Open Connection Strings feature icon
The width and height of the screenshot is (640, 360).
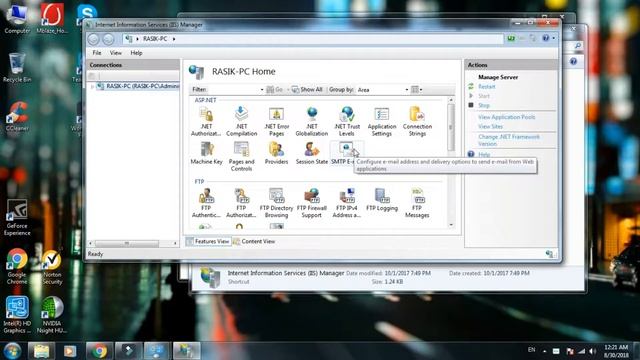point(417,121)
